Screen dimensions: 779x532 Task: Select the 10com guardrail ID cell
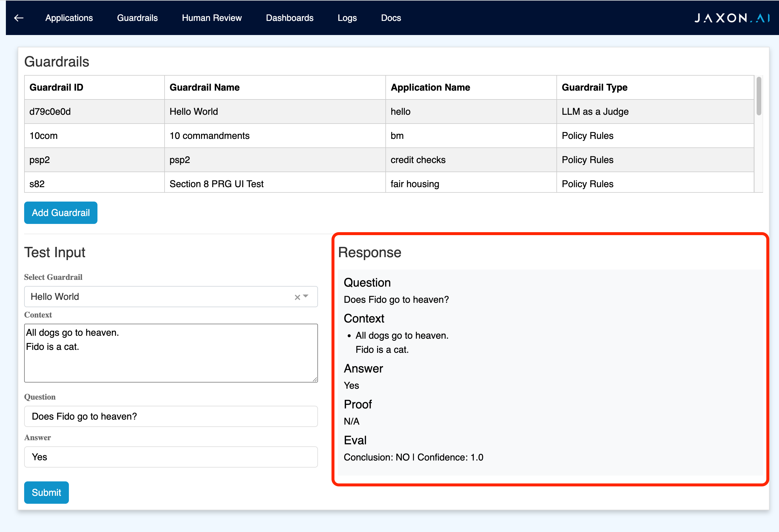click(95, 136)
